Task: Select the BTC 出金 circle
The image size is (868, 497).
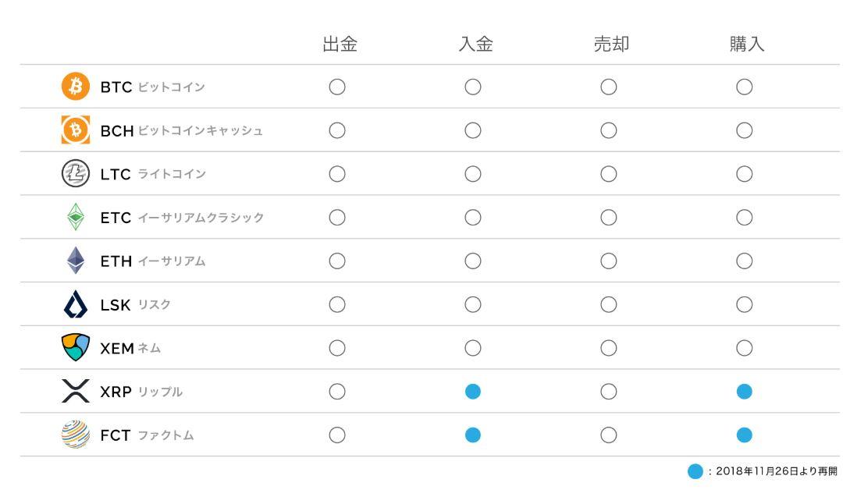Action: 337,87
